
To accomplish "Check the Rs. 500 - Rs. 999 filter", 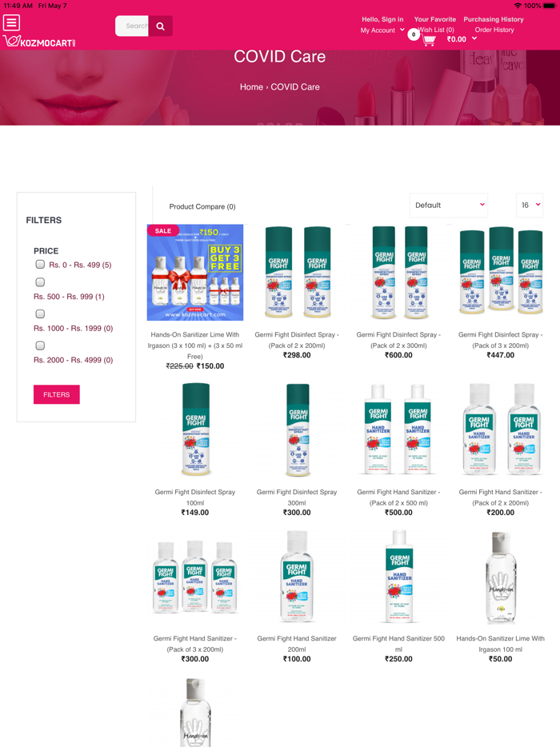I will click(x=40, y=282).
